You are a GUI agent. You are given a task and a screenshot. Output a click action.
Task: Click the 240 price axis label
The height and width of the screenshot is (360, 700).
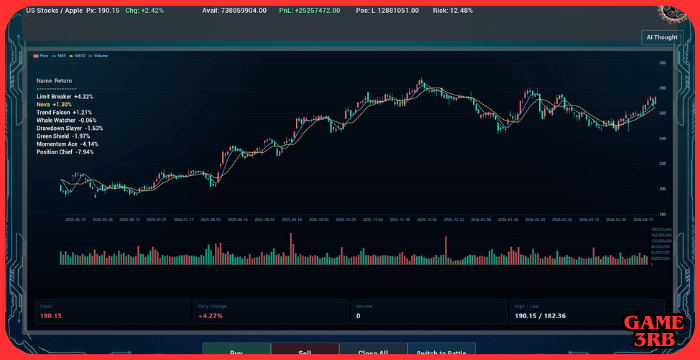click(x=662, y=138)
